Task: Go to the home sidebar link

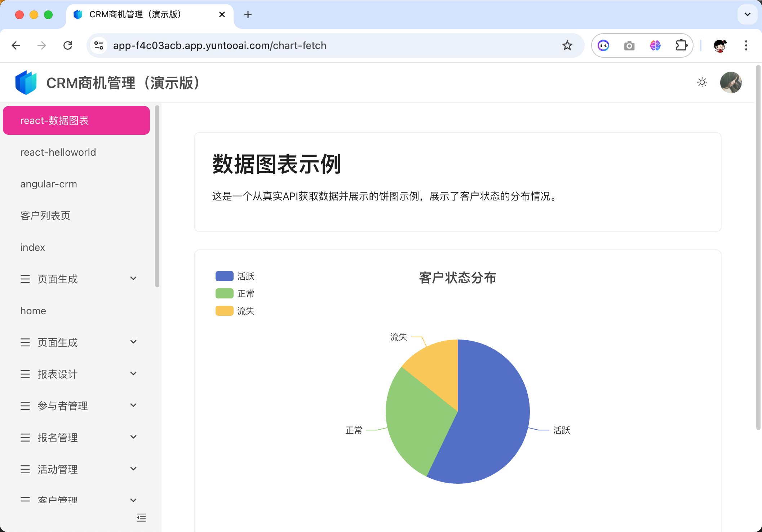Action: [33, 311]
